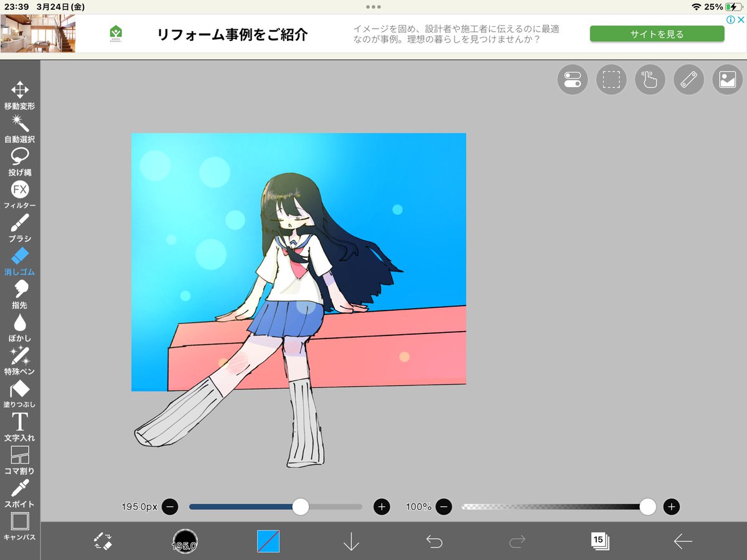The height and width of the screenshot is (560, 747).
Task: Open the キャンバス canvas tool
Action: 20,526
